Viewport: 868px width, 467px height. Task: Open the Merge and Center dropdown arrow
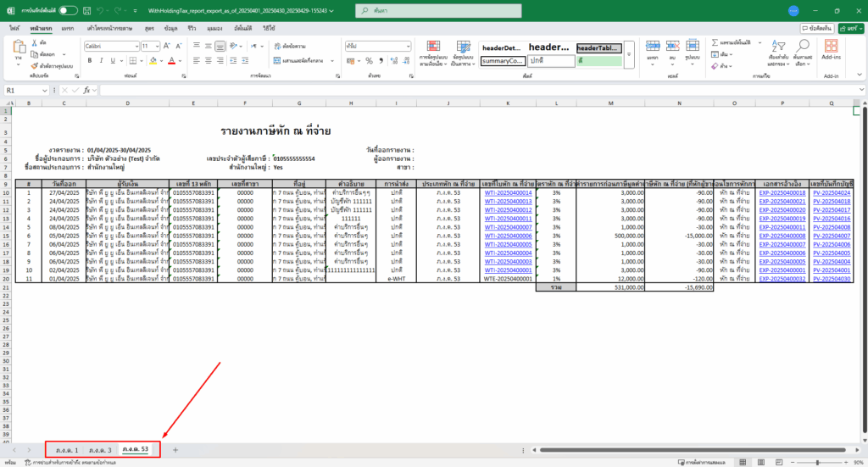[x=332, y=61]
